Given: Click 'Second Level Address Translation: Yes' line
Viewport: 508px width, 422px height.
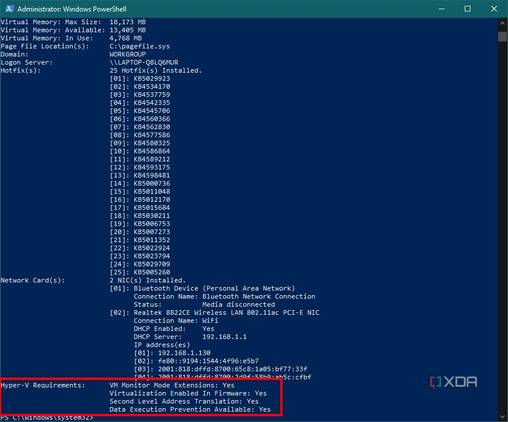Looking at the screenshot, I should 184,401.
